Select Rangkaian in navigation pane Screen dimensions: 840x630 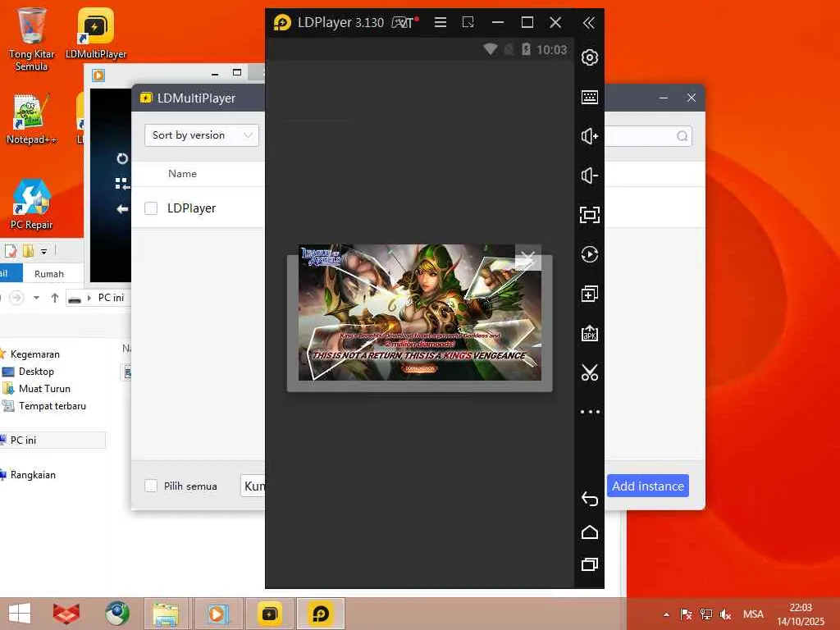point(33,475)
